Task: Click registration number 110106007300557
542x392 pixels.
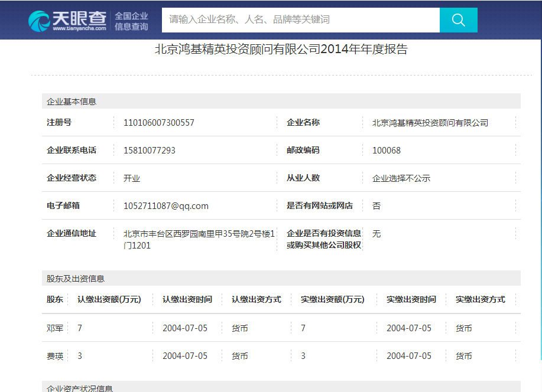Action: pyautogui.click(x=158, y=123)
